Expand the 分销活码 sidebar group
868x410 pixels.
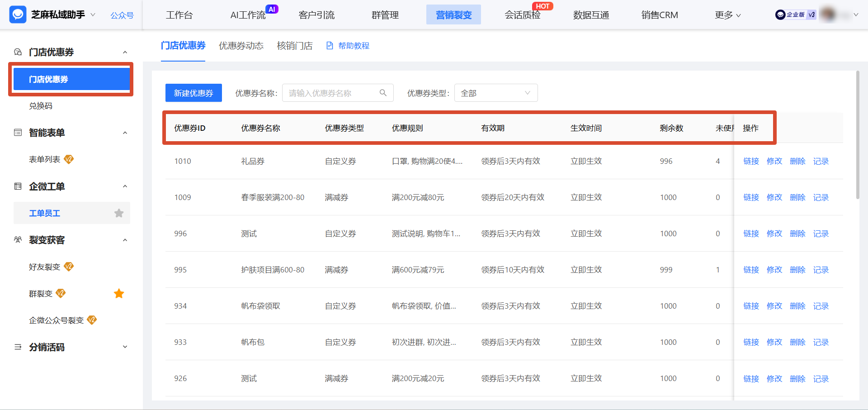click(125, 347)
